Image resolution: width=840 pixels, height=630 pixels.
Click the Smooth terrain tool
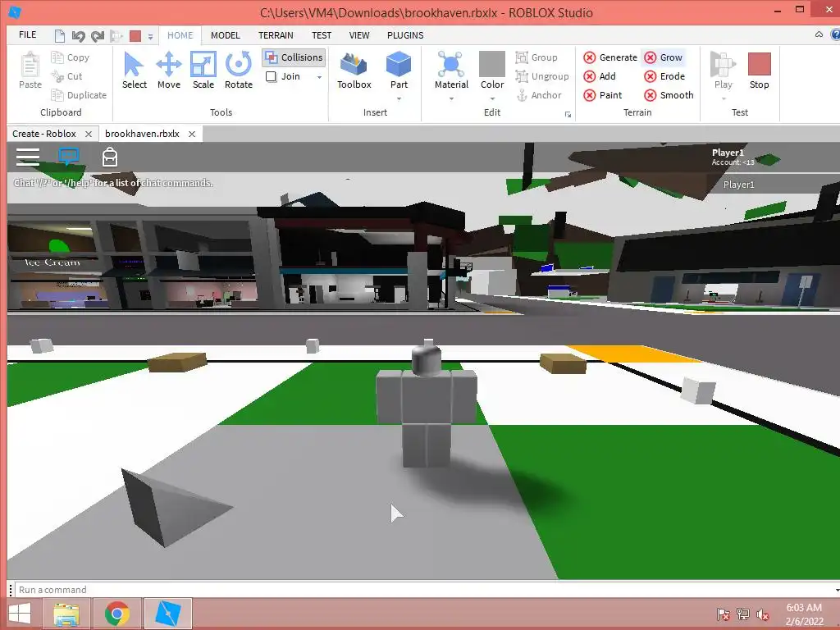coord(669,95)
